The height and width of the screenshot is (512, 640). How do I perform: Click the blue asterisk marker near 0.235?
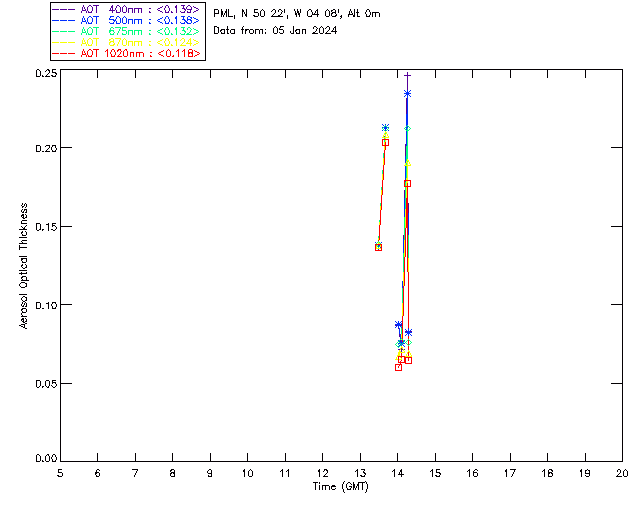point(407,94)
